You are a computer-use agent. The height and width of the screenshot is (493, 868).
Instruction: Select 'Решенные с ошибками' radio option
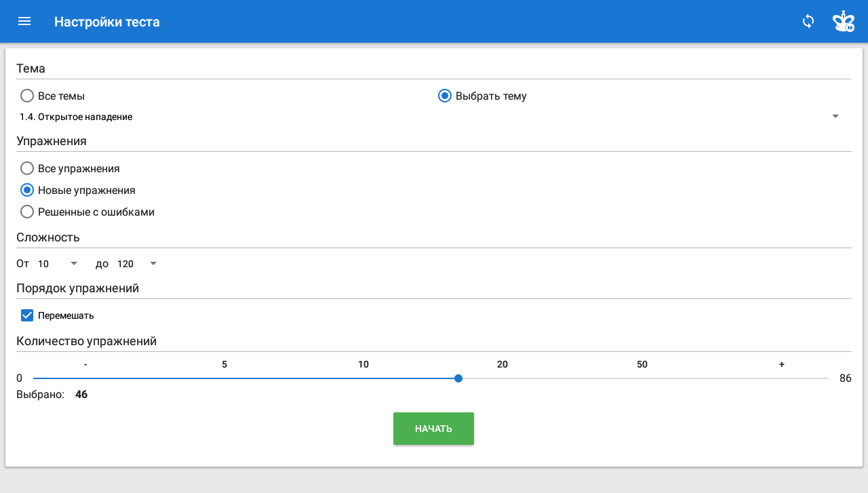[27, 212]
